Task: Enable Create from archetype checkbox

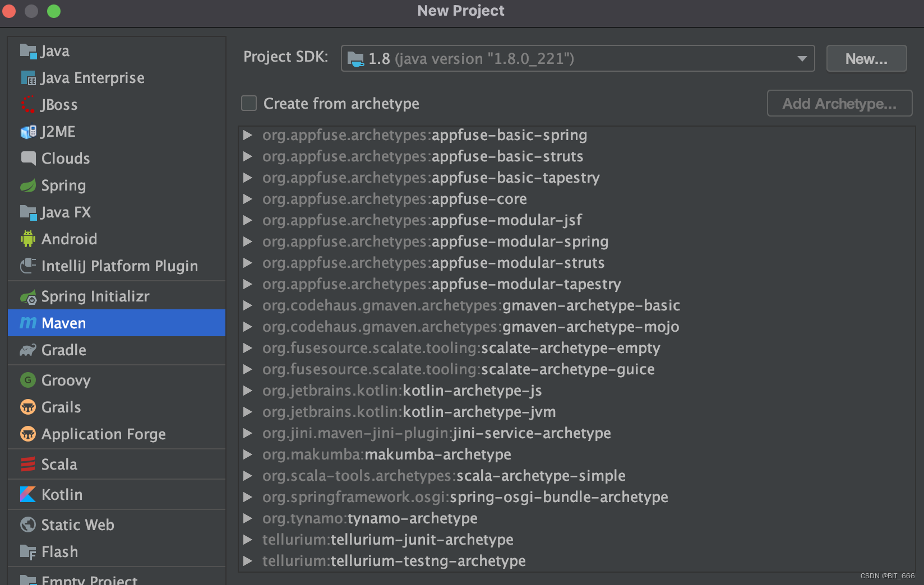Action: coord(249,103)
